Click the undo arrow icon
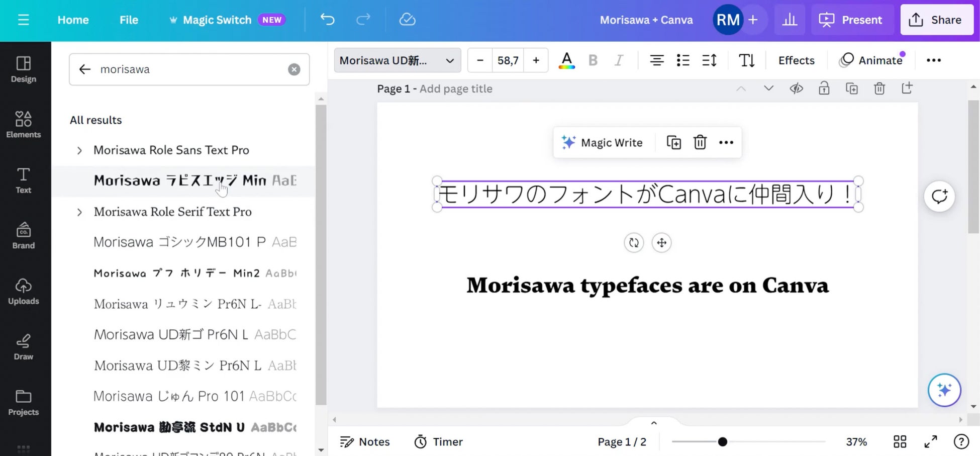 (327, 20)
